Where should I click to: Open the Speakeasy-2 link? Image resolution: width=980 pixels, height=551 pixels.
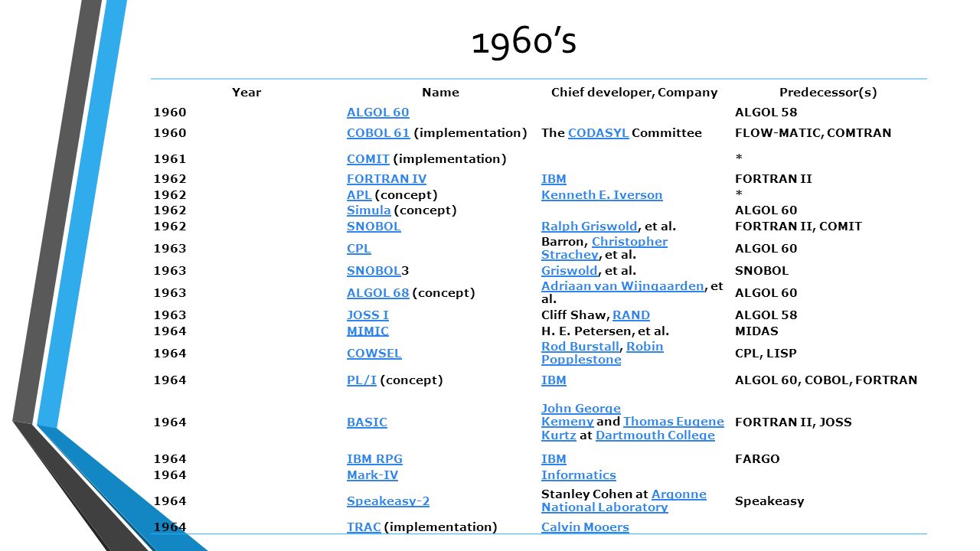pyautogui.click(x=388, y=501)
